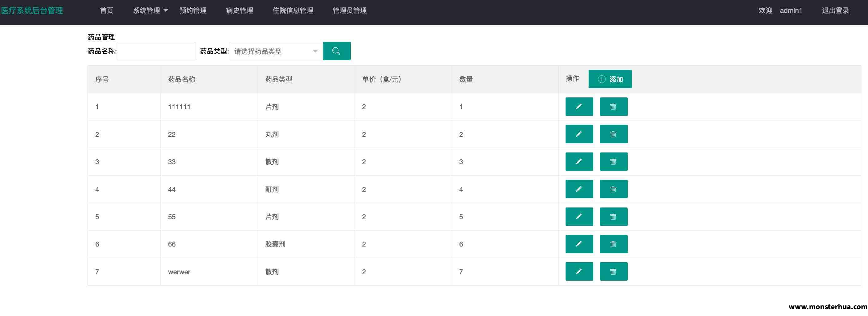868x316 pixels.
Task: Edit the drug row named 22
Action: [x=579, y=134]
